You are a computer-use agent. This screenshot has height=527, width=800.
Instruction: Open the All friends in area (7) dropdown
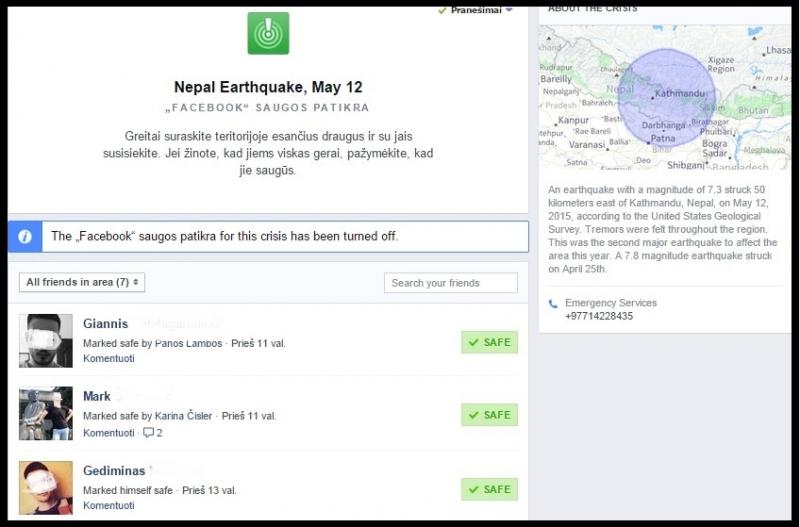pos(82,282)
